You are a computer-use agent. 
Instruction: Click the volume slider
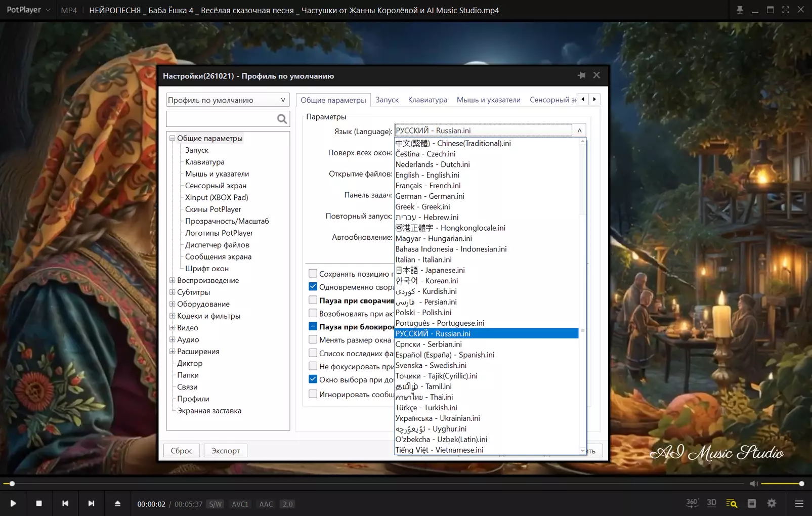coord(782,484)
